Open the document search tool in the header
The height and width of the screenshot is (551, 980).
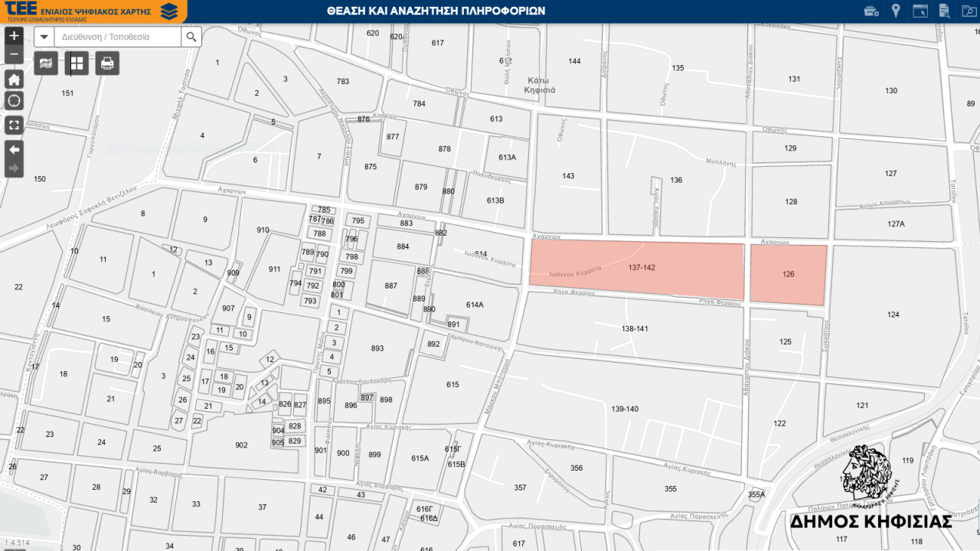pyautogui.click(x=944, y=11)
